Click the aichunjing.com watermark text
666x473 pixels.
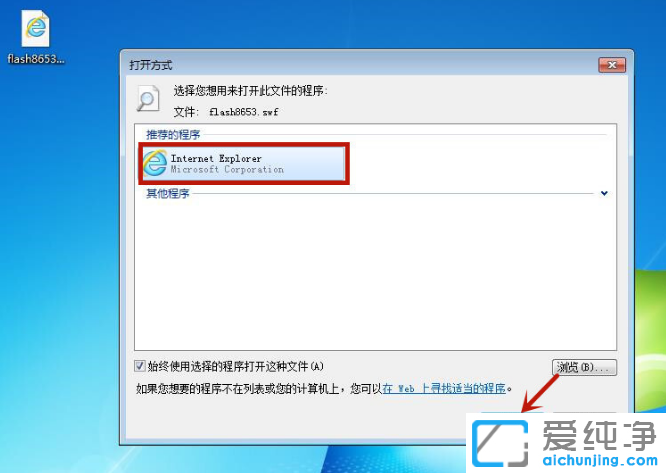(x=600, y=459)
